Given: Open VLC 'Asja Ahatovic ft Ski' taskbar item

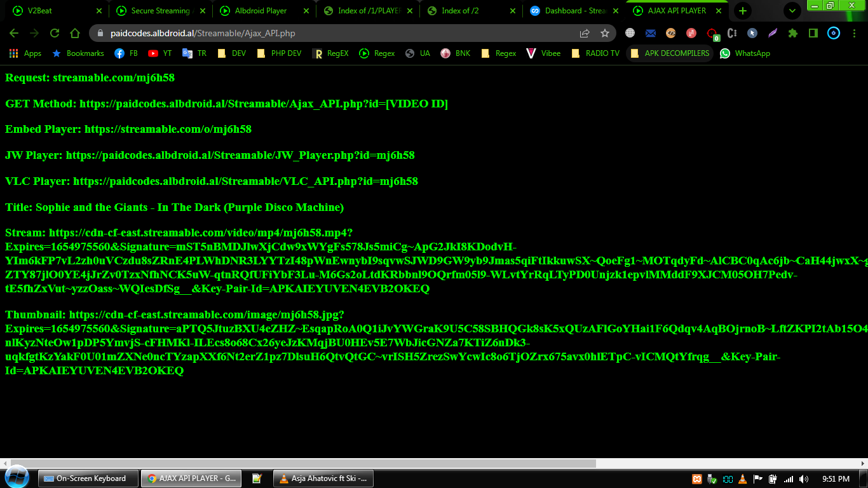Looking at the screenshot, I should pos(323,478).
